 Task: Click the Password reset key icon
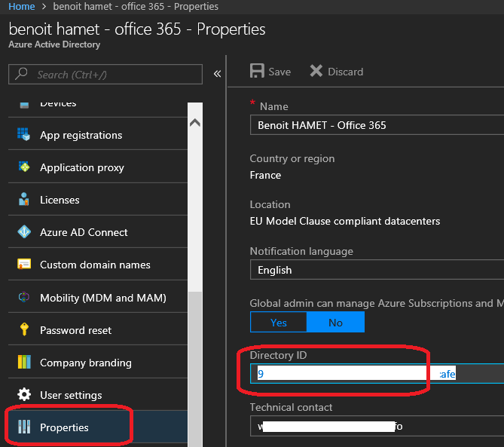click(x=24, y=330)
